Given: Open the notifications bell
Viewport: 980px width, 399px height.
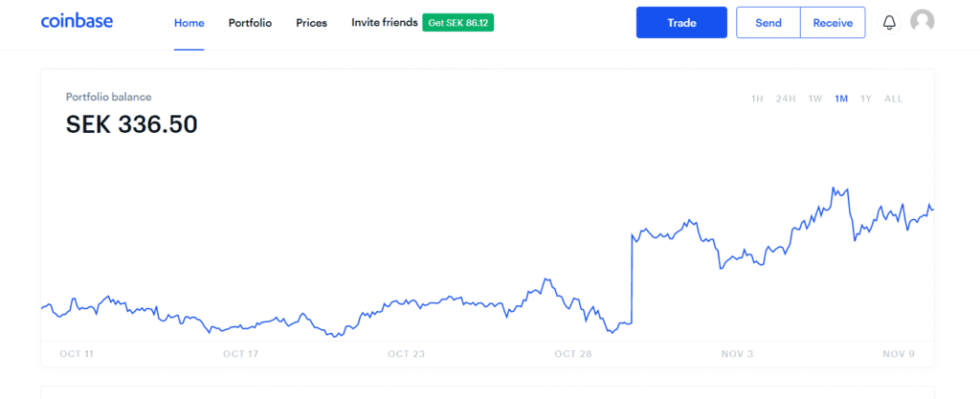Looking at the screenshot, I should coord(889,23).
